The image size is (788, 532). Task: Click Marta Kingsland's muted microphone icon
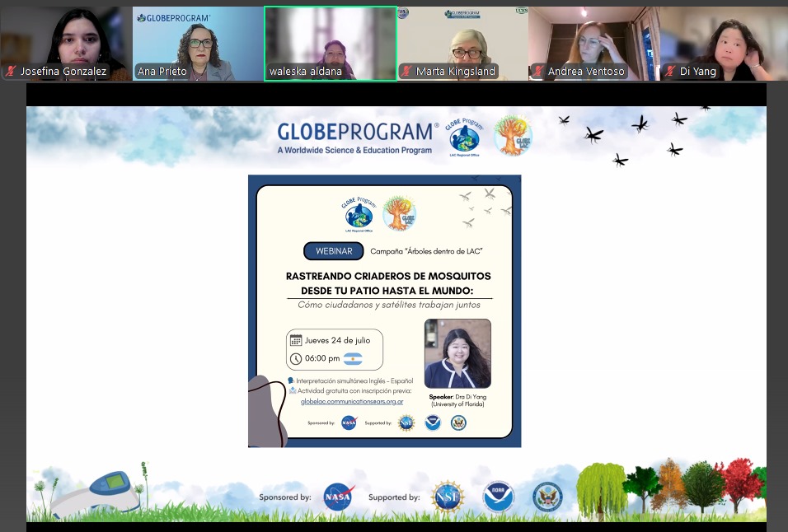coord(406,72)
